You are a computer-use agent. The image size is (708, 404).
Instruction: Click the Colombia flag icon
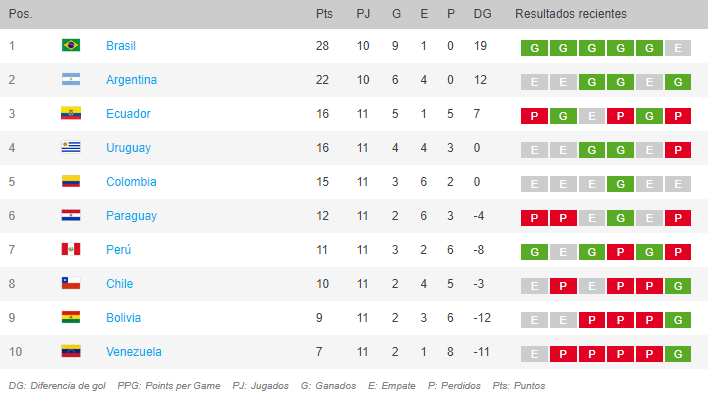(x=71, y=181)
